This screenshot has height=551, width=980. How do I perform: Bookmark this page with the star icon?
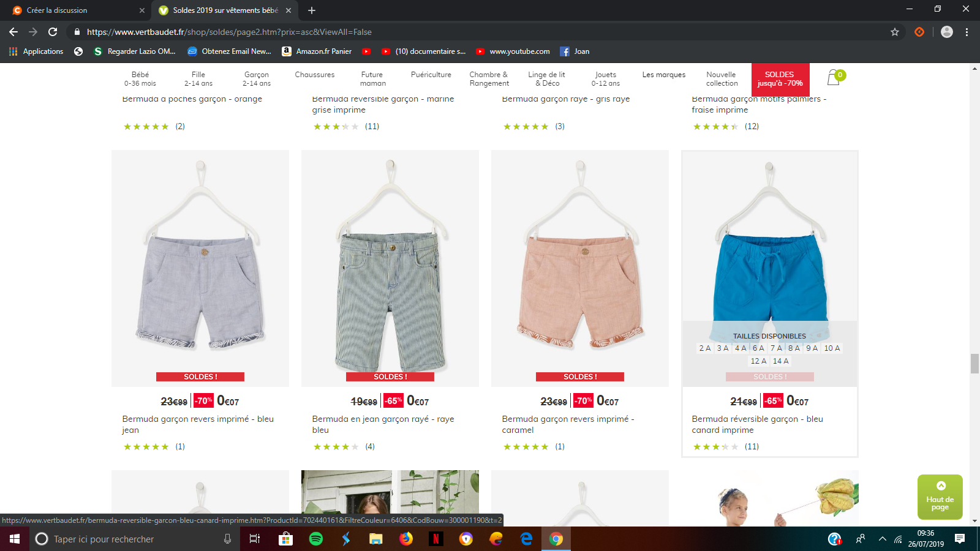pyautogui.click(x=895, y=32)
